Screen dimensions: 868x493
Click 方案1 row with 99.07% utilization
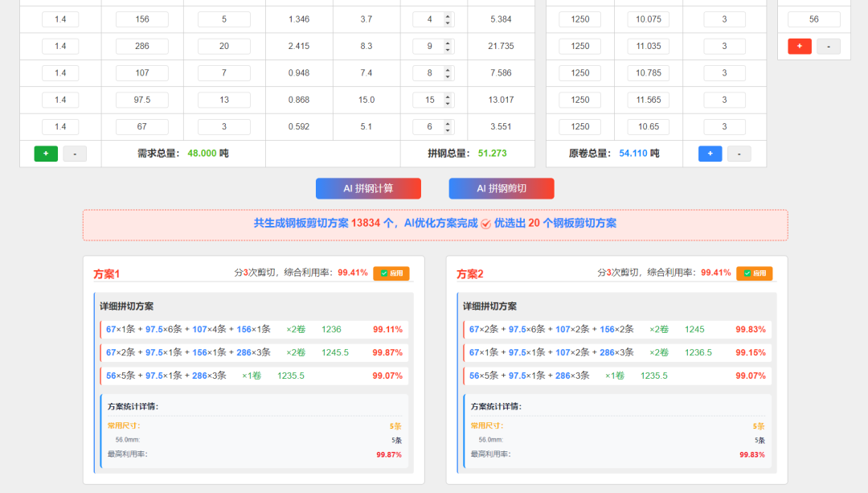tap(255, 376)
